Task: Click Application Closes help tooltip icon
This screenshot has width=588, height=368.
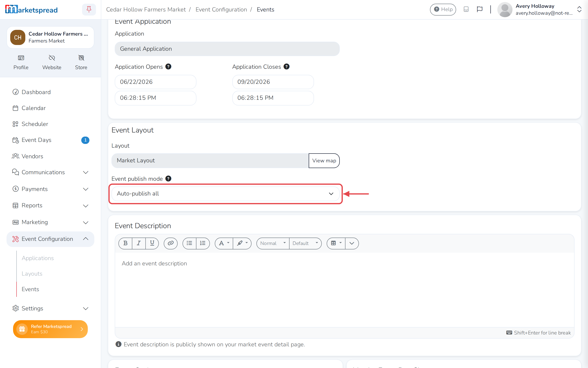Action: 286,66
